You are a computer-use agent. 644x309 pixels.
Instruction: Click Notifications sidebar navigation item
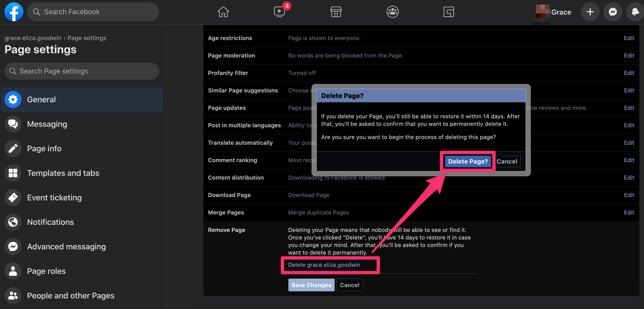pyautogui.click(x=50, y=222)
